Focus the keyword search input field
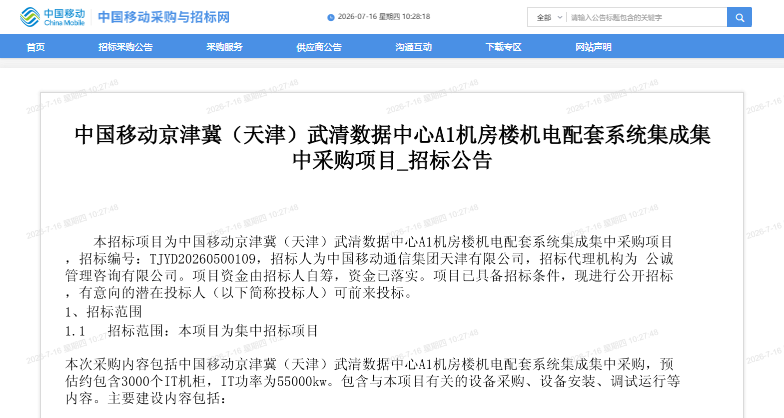This screenshot has height=418, width=784. [646, 18]
